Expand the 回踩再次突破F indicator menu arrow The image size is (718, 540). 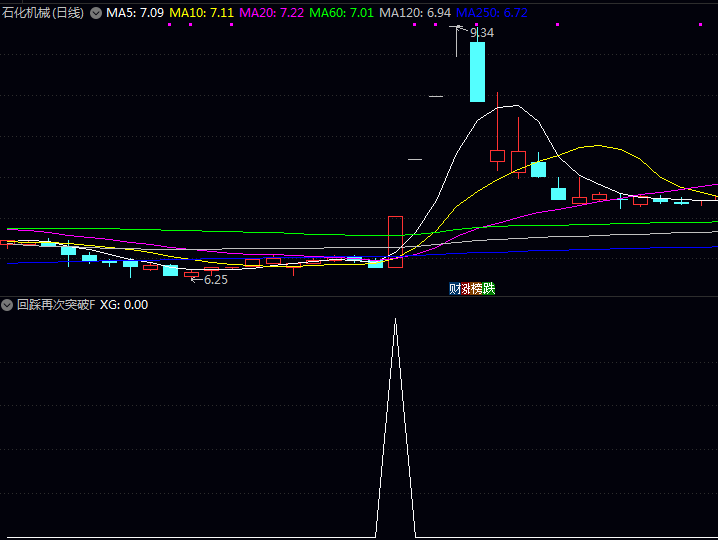[8, 305]
